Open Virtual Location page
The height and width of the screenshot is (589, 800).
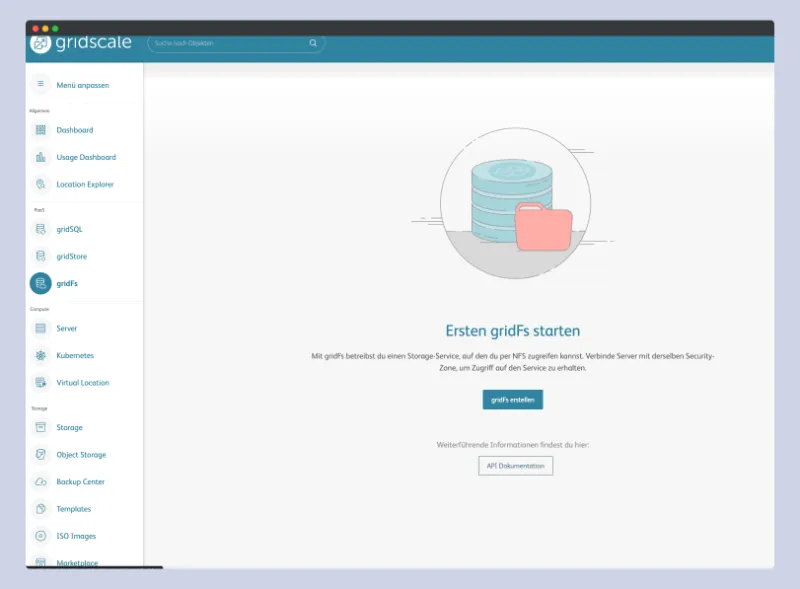click(83, 382)
